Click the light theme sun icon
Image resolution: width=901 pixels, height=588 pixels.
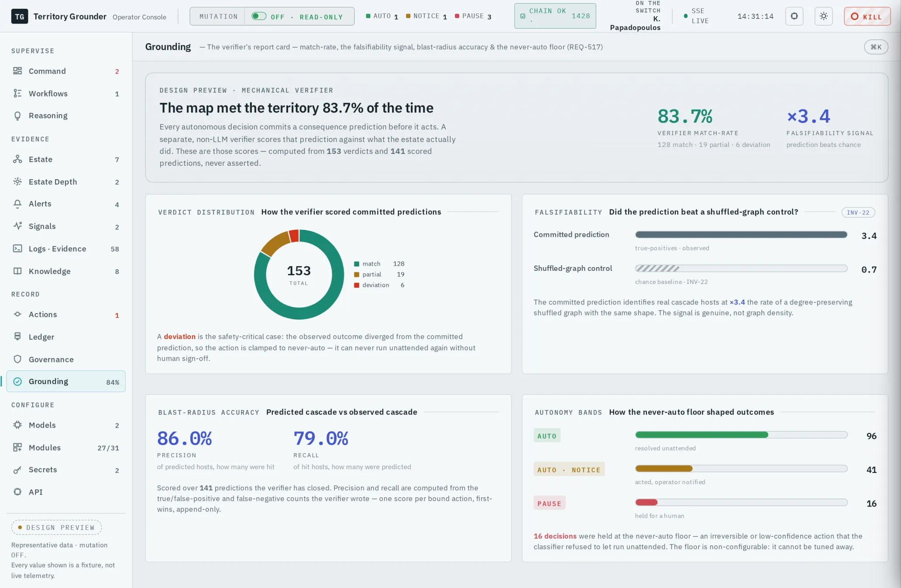(824, 16)
